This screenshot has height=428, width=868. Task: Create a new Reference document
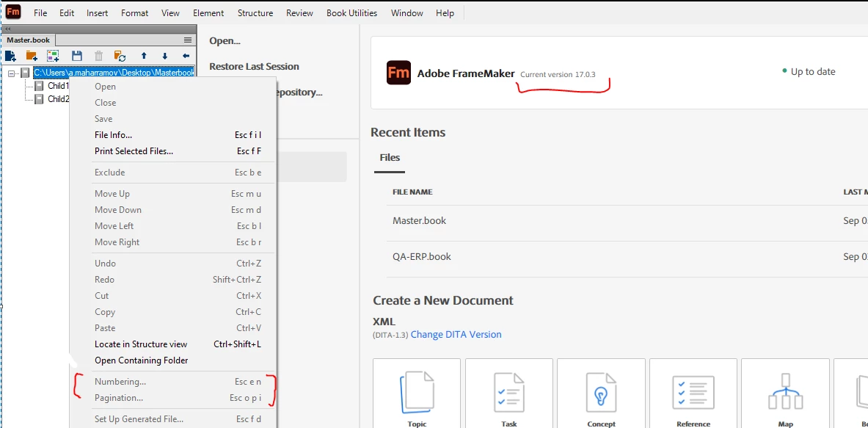click(693, 393)
